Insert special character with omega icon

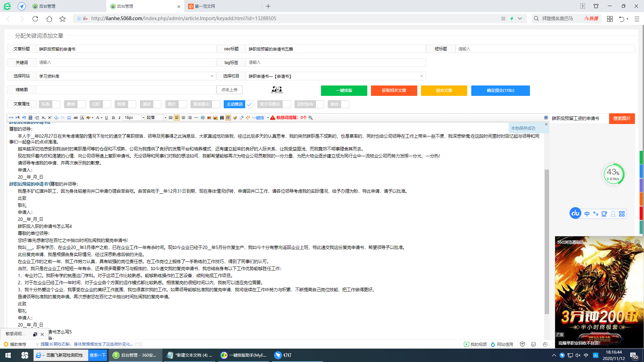69,118
